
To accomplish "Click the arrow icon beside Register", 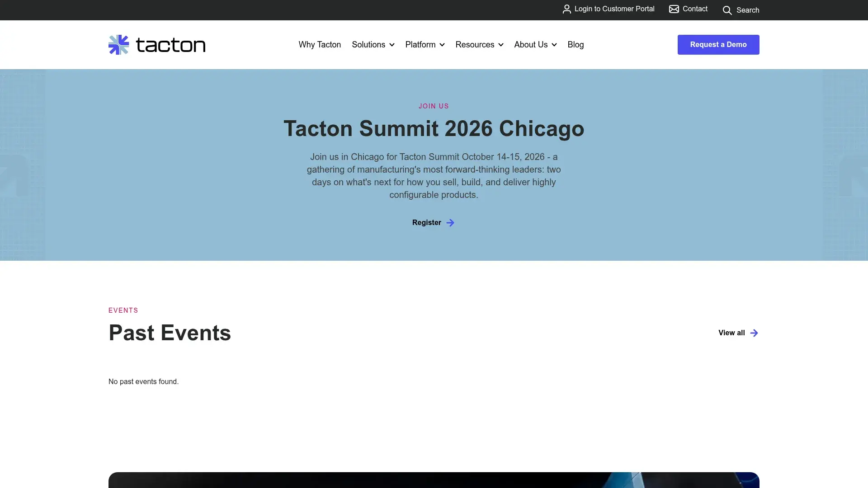I will click(x=450, y=223).
